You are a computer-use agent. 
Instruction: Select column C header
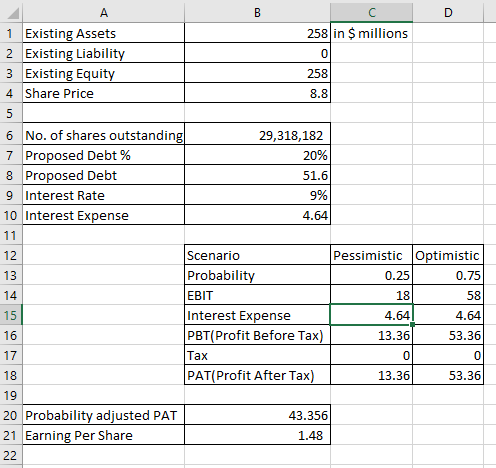372,13
